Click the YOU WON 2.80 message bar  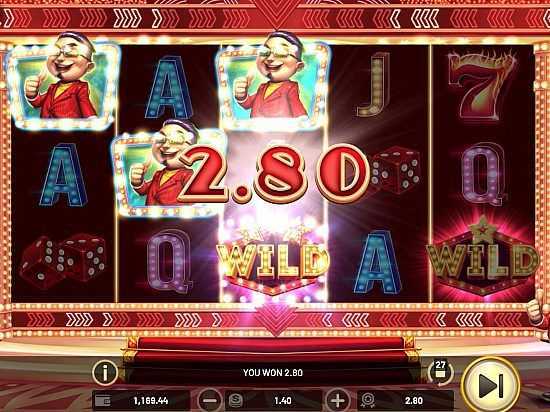(x=273, y=373)
